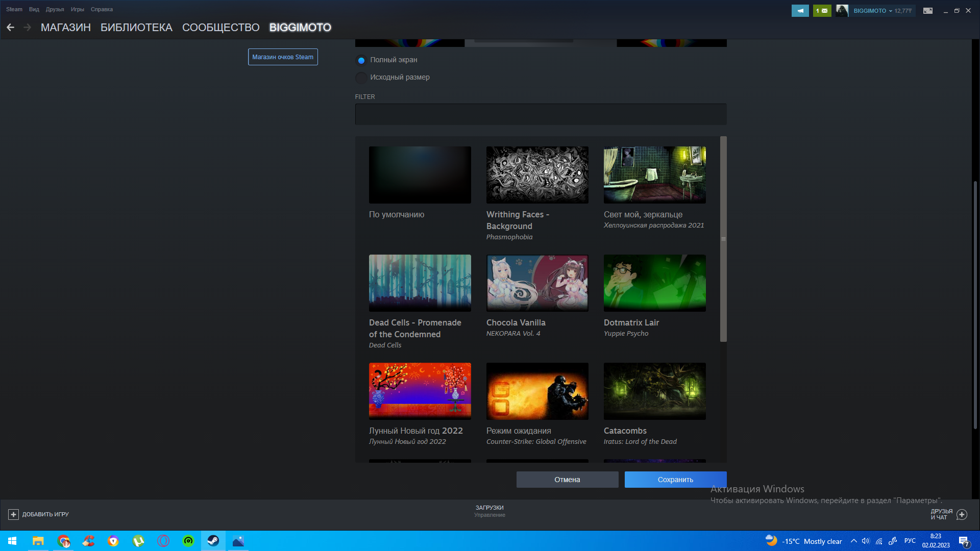Click ДРУЗЬЯ И ЧАТ label
The width and height of the screenshot is (980, 551).
(x=941, y=514)
